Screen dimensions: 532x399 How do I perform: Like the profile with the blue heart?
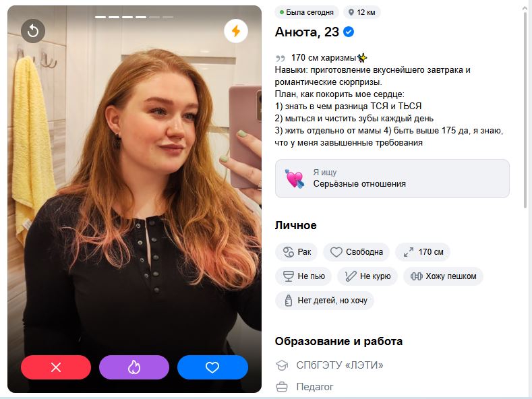coord(212,367)
